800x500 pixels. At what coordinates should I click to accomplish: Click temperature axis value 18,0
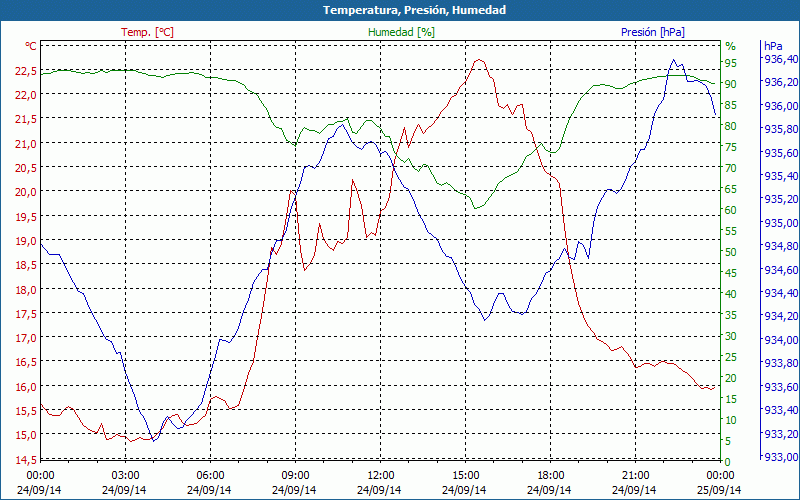tap(26, 290)
